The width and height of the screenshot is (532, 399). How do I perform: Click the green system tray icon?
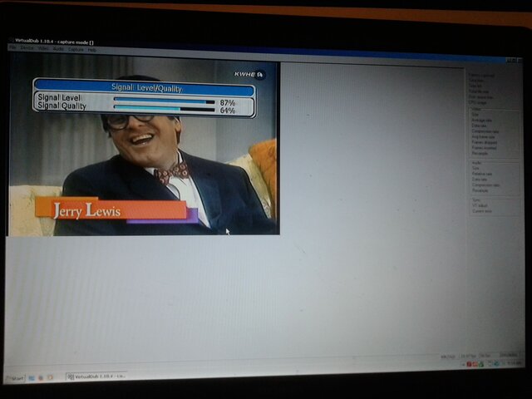[481, 364]
